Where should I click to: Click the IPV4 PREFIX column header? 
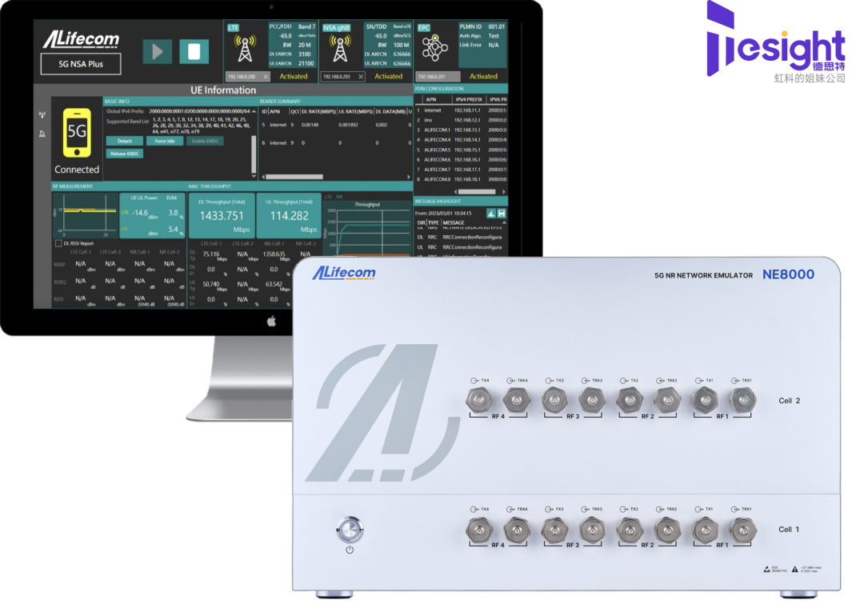point(468,100)
